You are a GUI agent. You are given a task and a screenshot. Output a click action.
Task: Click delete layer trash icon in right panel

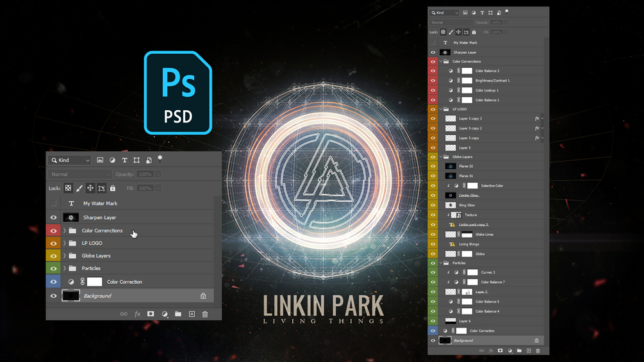click(538, 350)
